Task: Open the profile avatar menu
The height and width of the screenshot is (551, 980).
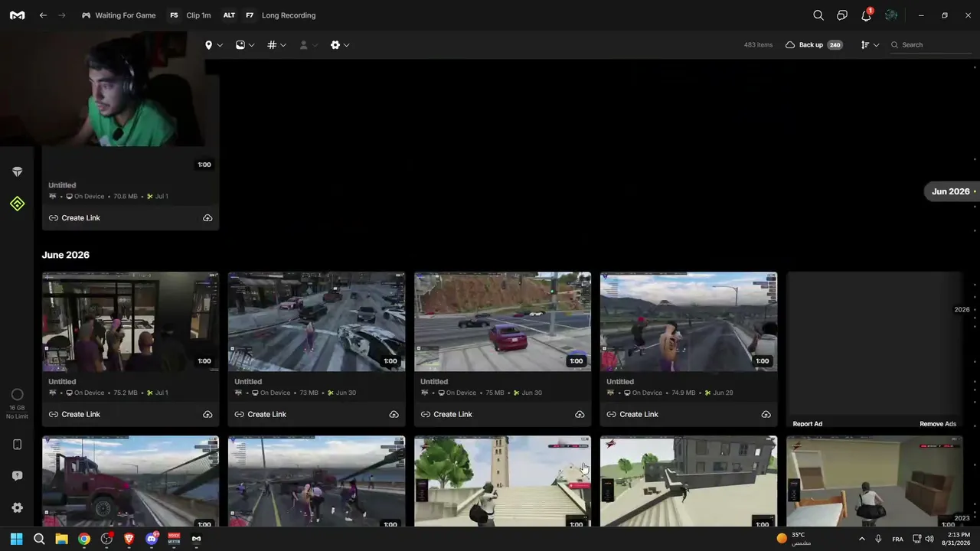Action: (x=891, y=15)
